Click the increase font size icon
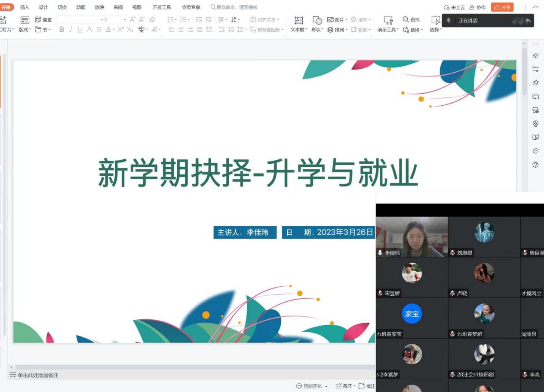Image resolution: width=544 pixels, height=392 pixels. [132, 19]
